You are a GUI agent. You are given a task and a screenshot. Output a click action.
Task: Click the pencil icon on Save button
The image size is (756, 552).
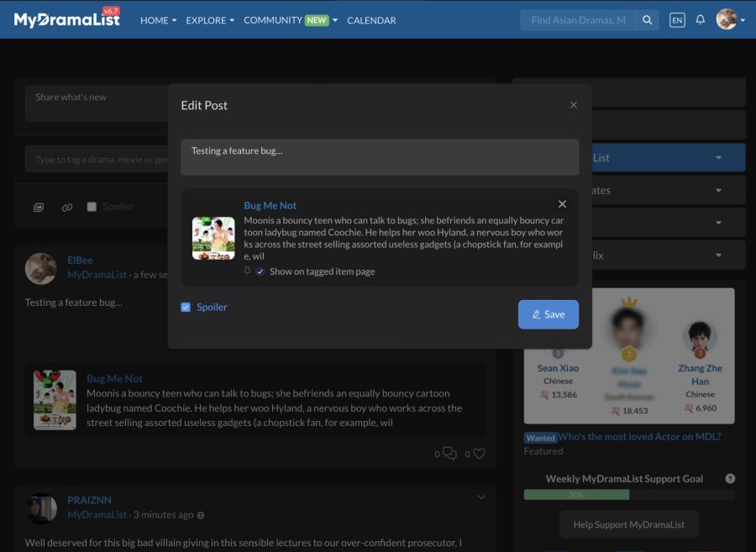[x=536, y=314]
